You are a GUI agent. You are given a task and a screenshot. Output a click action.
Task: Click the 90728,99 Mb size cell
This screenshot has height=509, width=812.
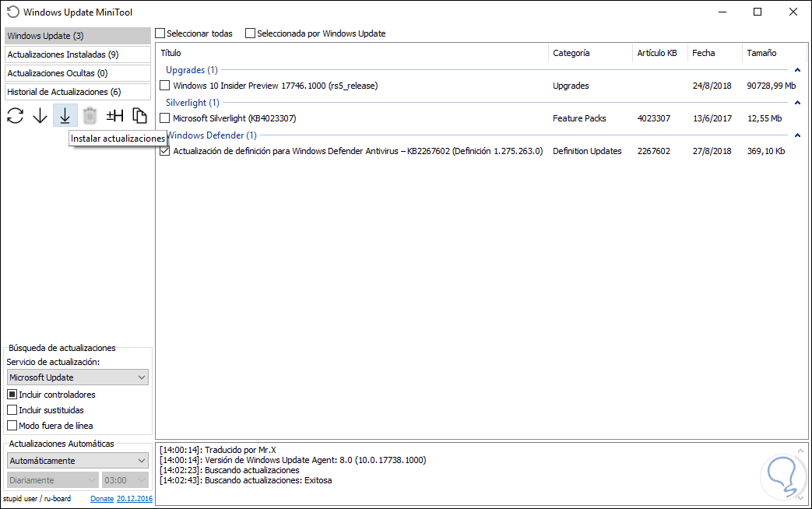[771, 86]
